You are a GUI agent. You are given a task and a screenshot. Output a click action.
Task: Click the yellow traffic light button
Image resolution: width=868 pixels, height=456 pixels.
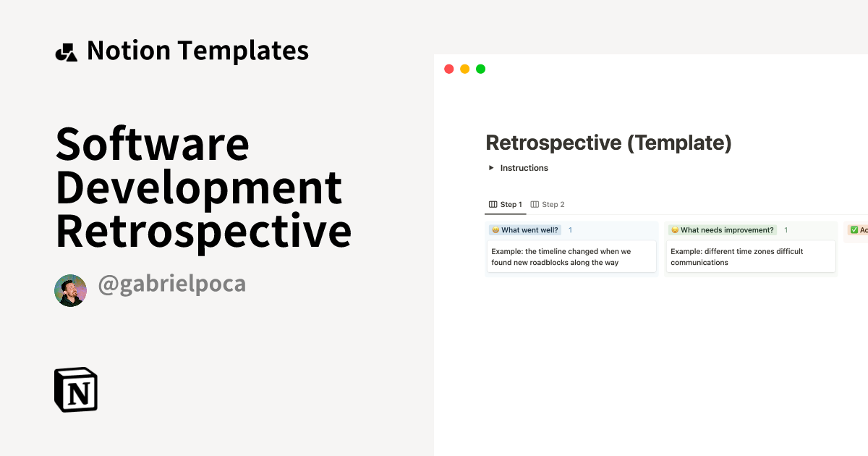pos(464,68)
